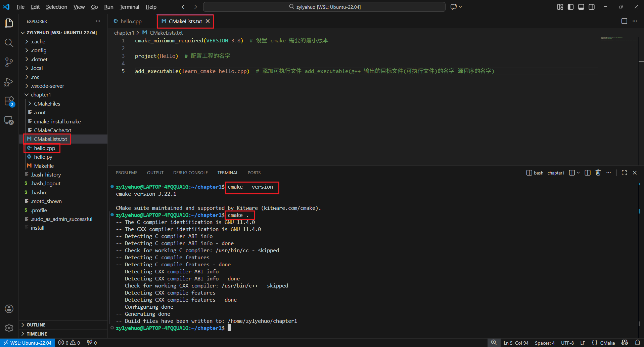
Task: Open Copilot chat icon in title bar
Action: coord(454,7)
